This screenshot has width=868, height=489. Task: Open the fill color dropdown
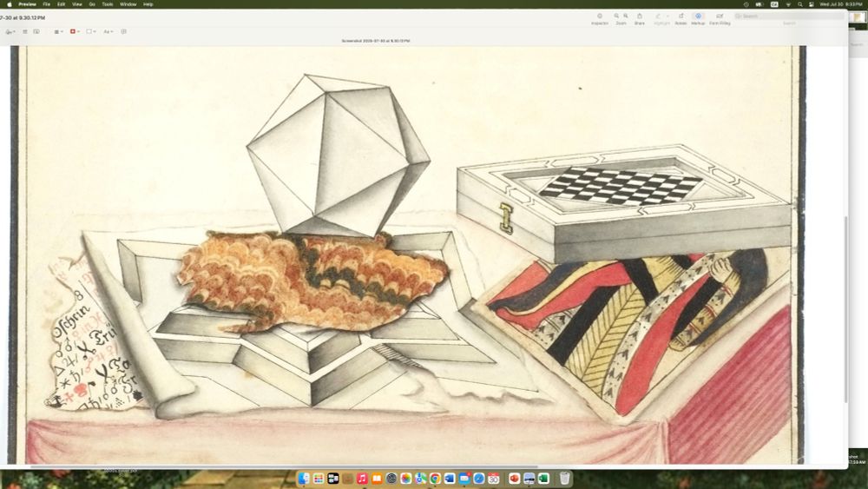pos(91,31)
